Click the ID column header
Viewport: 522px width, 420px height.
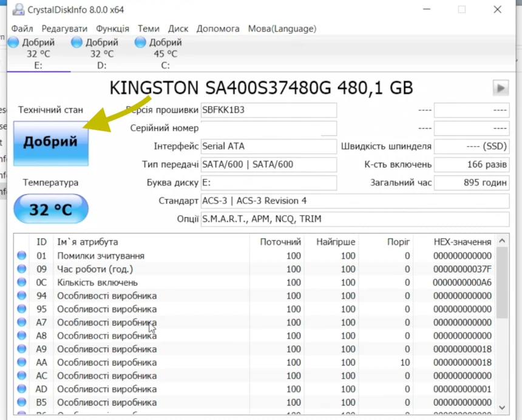tap(42, 242)
